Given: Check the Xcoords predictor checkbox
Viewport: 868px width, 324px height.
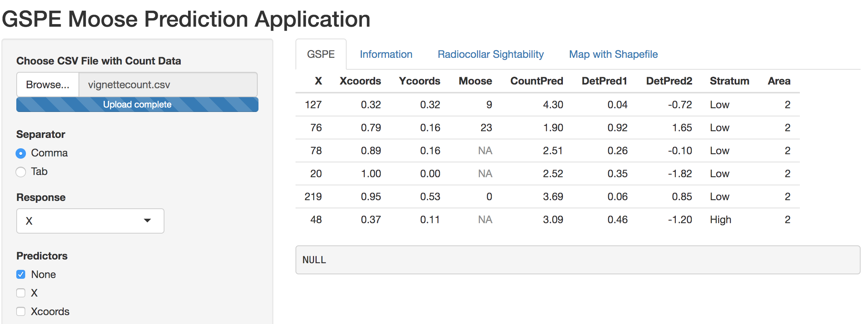Looking at the screenshot, I should point(21,311).
